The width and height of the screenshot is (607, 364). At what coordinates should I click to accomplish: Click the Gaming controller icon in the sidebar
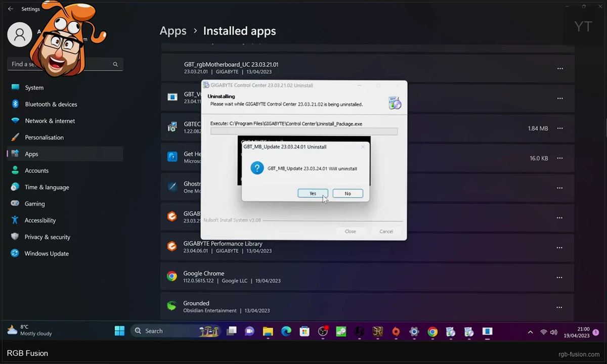pyautogui.click(x=15, y=204)
